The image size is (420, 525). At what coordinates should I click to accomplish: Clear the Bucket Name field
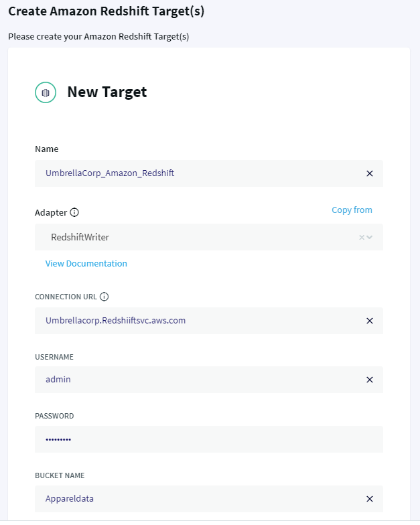(x=370, y=499)
